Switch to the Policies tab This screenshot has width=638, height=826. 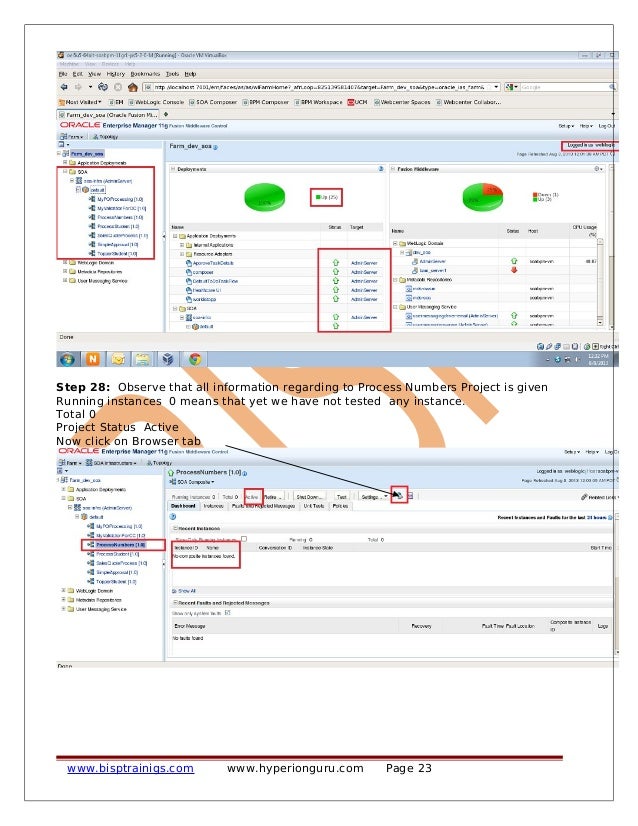(x=340, y=506)
